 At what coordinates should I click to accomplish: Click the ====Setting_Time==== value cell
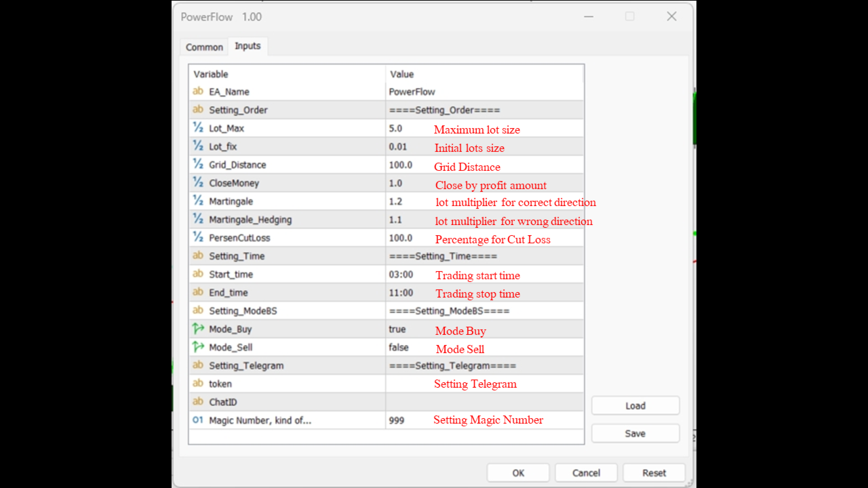click(x=485, y=256)
